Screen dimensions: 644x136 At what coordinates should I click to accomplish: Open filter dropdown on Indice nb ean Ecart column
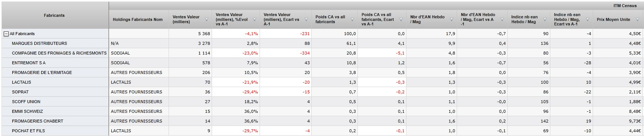[x=587, y=19]
